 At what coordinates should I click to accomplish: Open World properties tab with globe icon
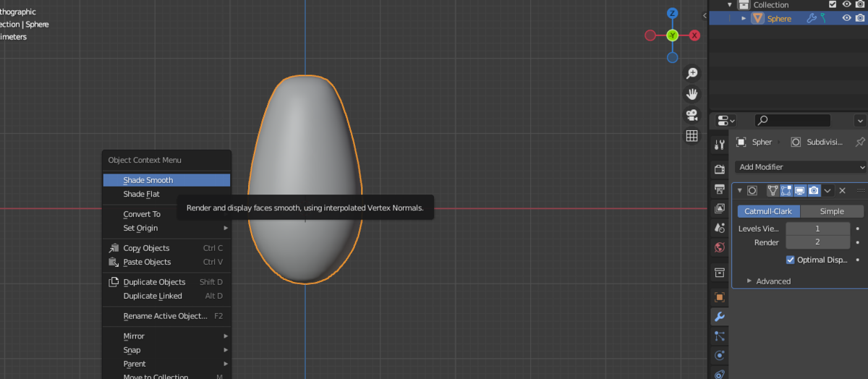(x=719, y=247)
